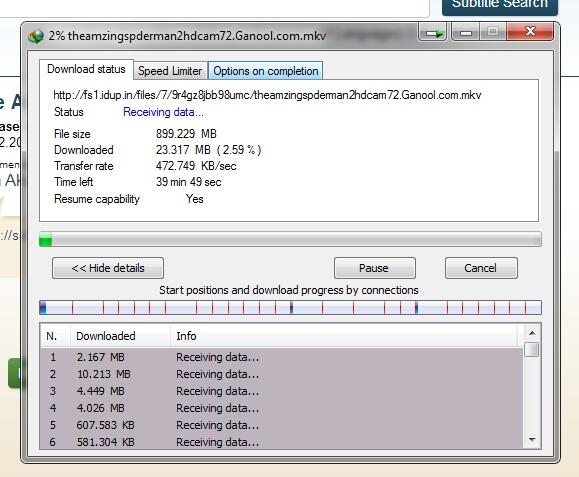Pause the current download
Image resolution: width=579 pixels, height=477 pixels.
tap(374, 268)
